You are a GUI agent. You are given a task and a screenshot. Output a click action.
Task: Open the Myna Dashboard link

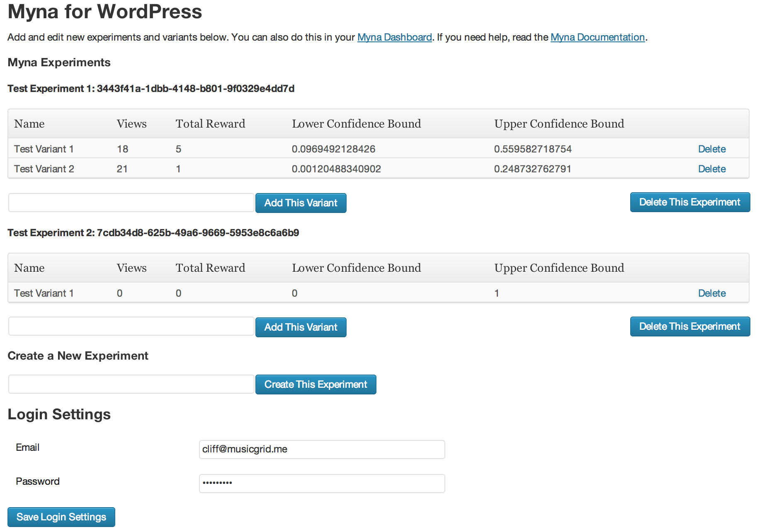click(x=394, y=37)
